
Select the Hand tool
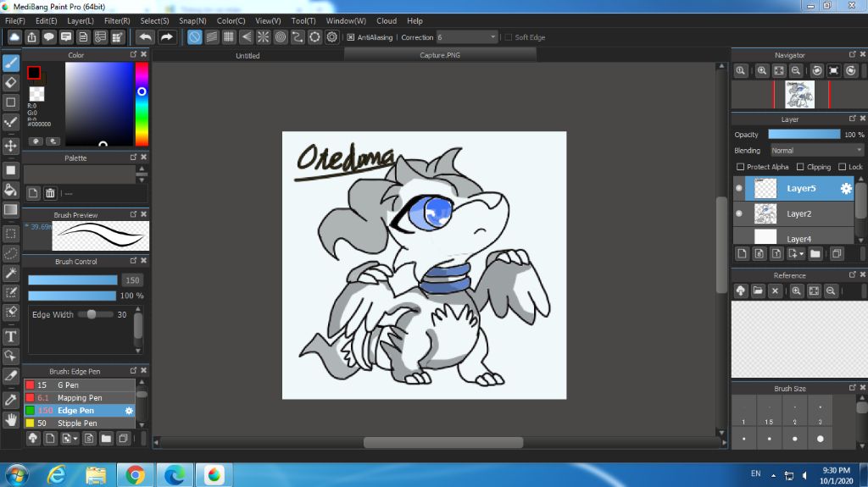point(10,419)
